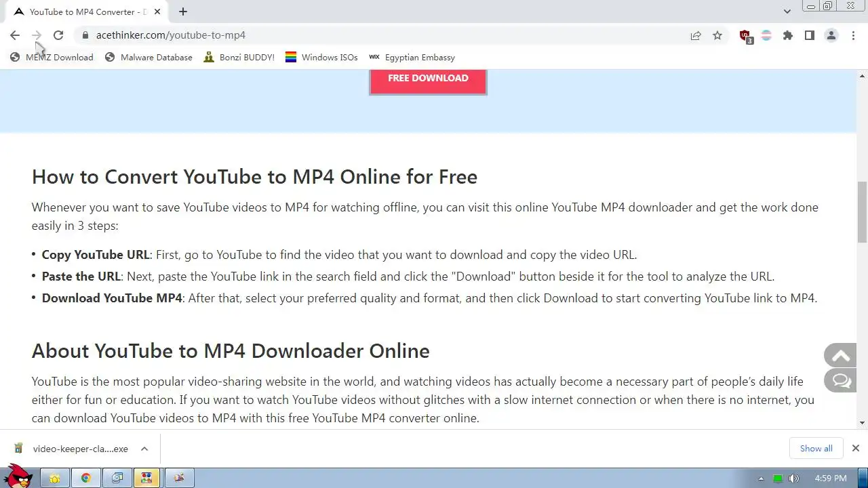Click the scrollbar up arrow
The image size is (868, 488).
(x=862, y=75)
